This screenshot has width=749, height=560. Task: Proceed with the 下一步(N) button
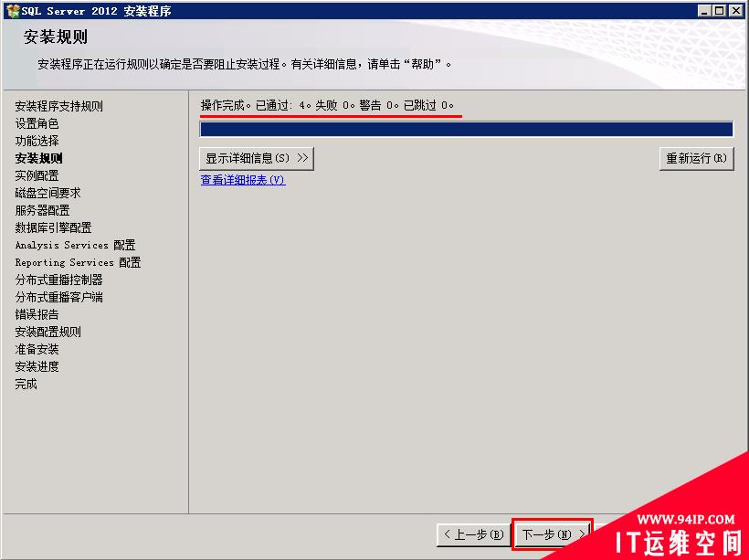[553, 534]
